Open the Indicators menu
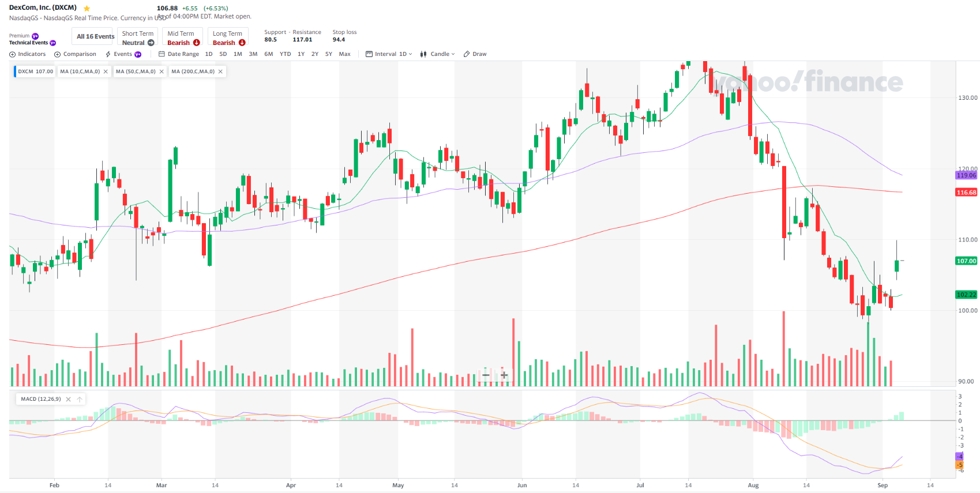This screenshot has height=493, width=980. [x=28, y=54]
